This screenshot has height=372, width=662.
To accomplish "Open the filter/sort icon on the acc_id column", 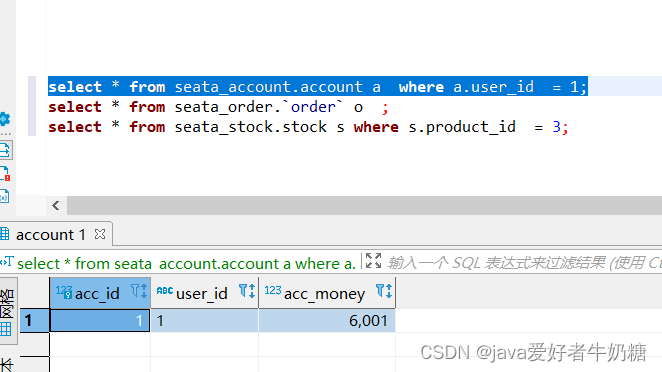I will [x=139, y=291].
